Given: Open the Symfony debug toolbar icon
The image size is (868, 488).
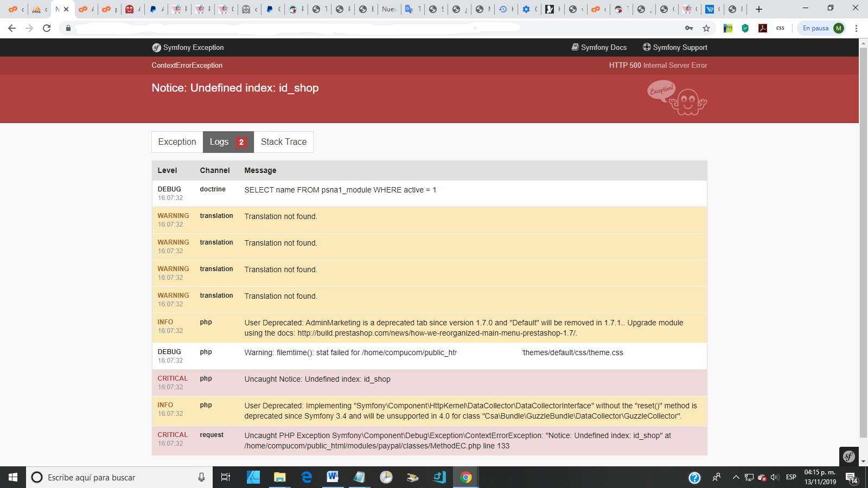Looking at the screenshot, I should [x=849, y=457].
